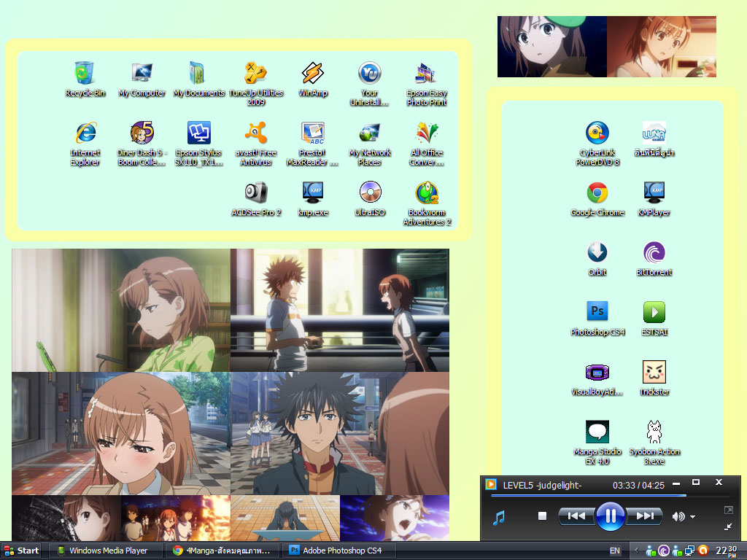Expand hidden system tray icons
The image size is (747, 560).
636,551
